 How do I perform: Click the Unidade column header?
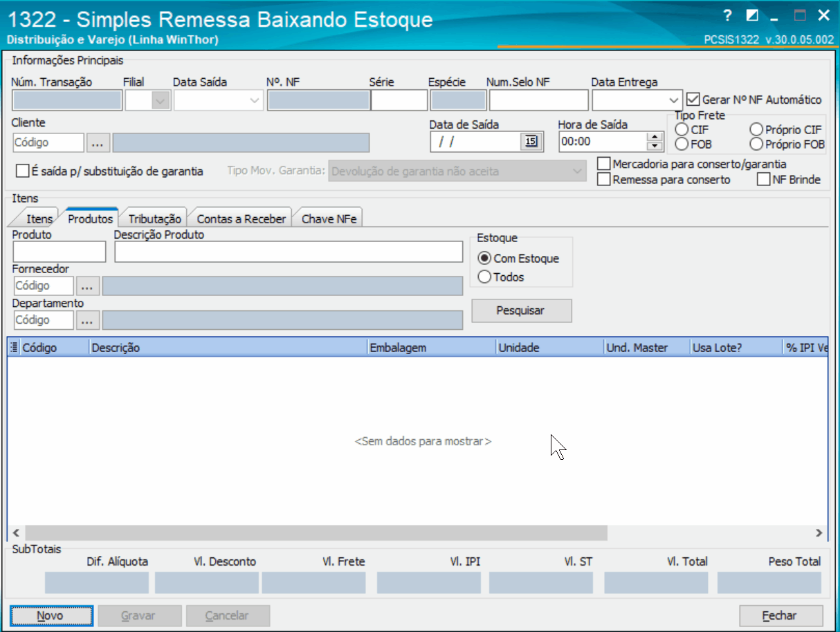point(550,348)
